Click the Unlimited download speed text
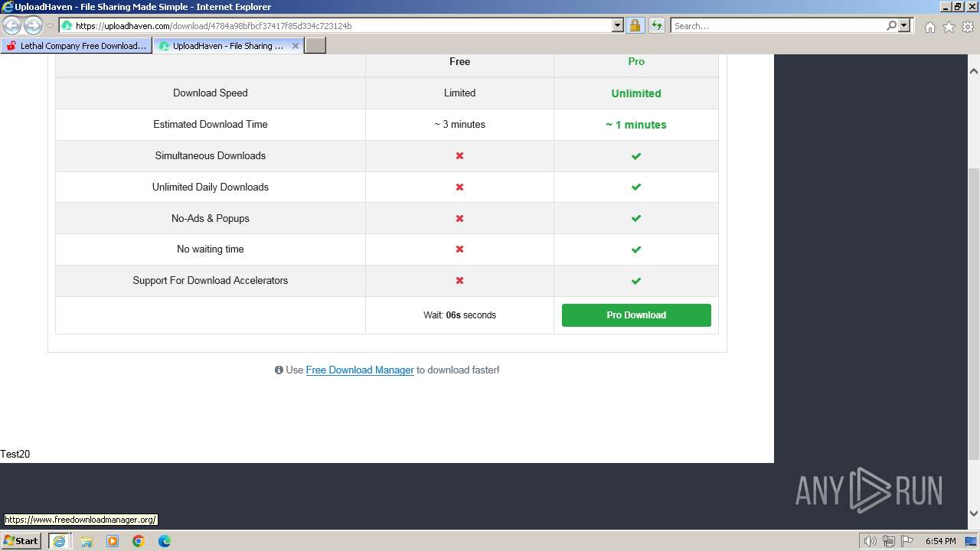This screenshot has width=980, height=551. tap(636, 93)
